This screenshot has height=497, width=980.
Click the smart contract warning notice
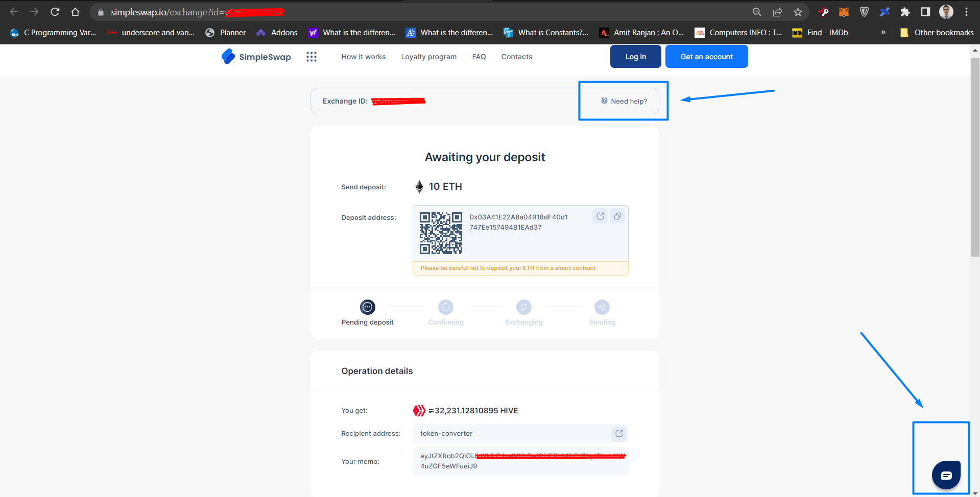click(520, 268)
